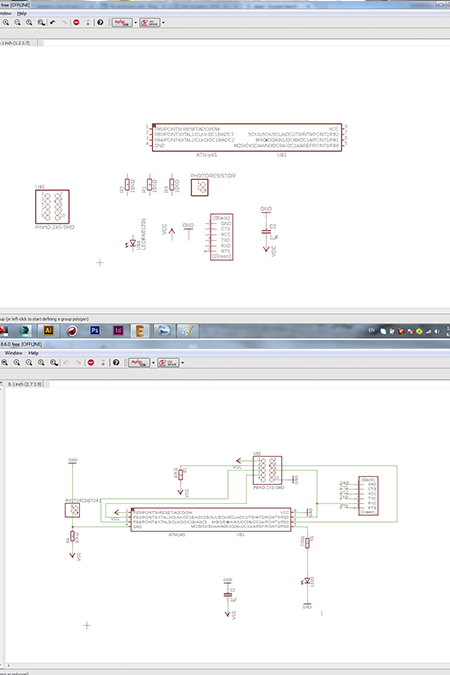The image size is (450, 675).
Task: Open photo viewer icon in taskbar
Action: (x=164, y=330)
